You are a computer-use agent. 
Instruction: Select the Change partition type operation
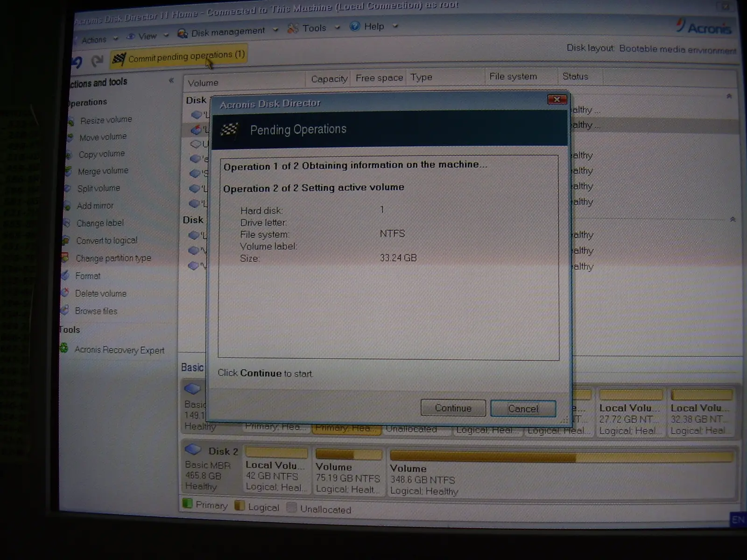(x=113, y=258)
